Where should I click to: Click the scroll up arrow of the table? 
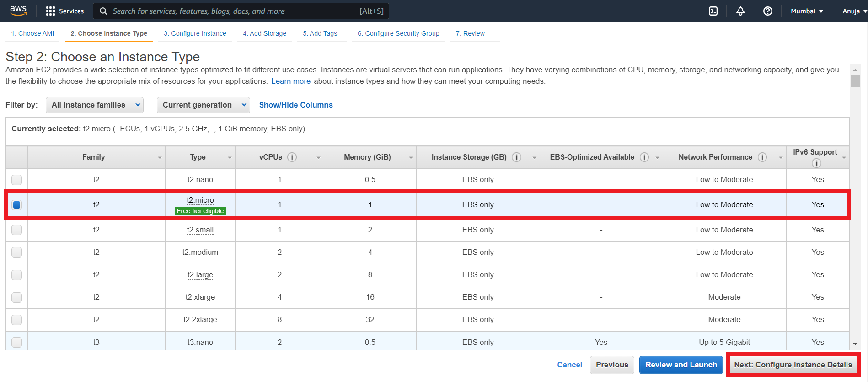855,70
